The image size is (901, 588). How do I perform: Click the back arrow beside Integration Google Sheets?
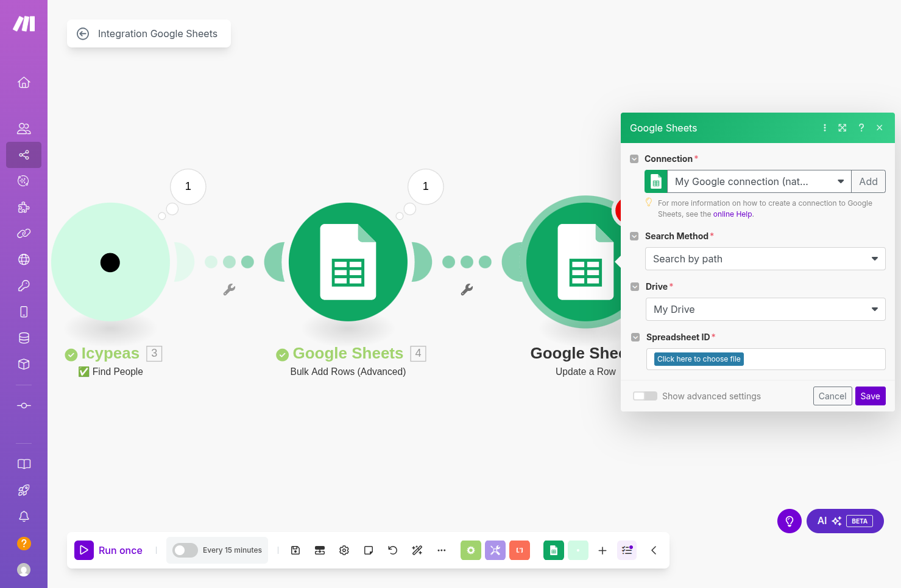coord(83,33)
